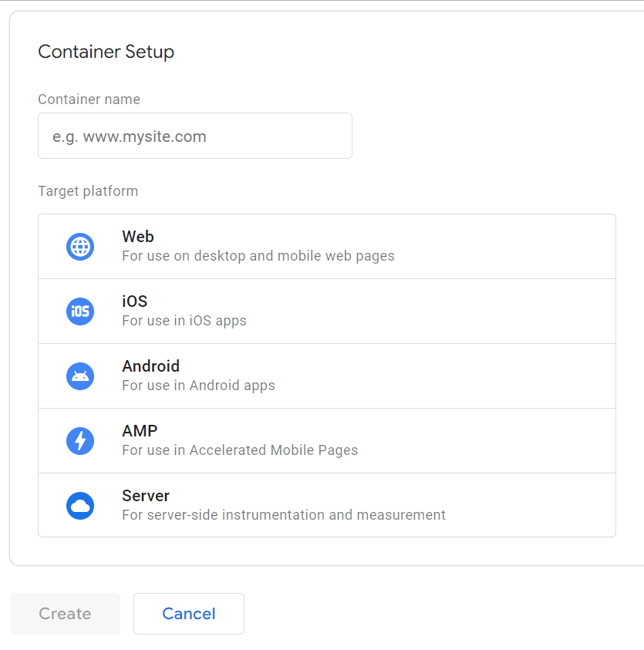Click the Android robot icon
Screen dimensions: 644x650
[80, 376]
